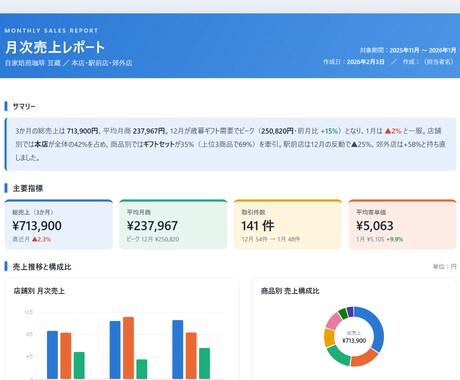
Task: Click the ¥5,063 value in 平均客単価 card
Action: (x=375, y=226)
